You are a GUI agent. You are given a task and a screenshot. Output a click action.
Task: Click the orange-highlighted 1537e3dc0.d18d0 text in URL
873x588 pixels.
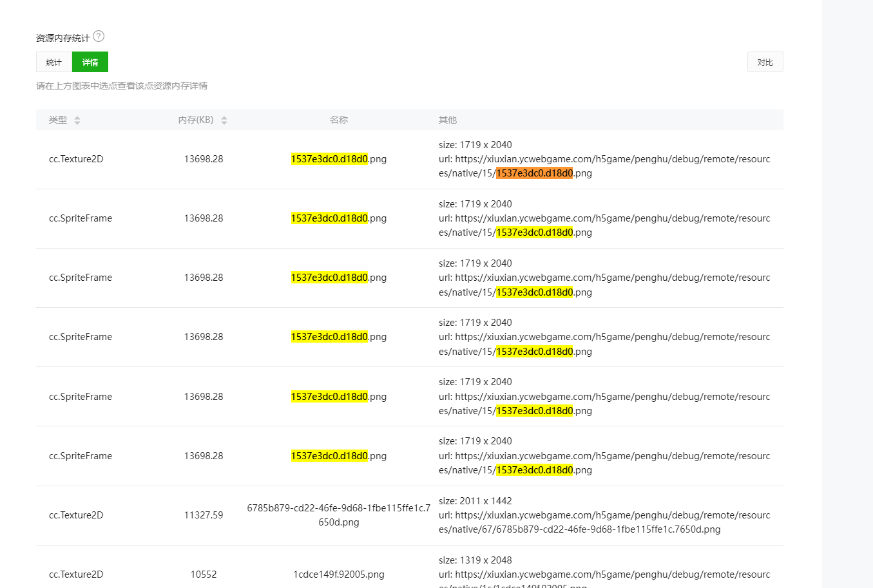(x=534, y=173)
